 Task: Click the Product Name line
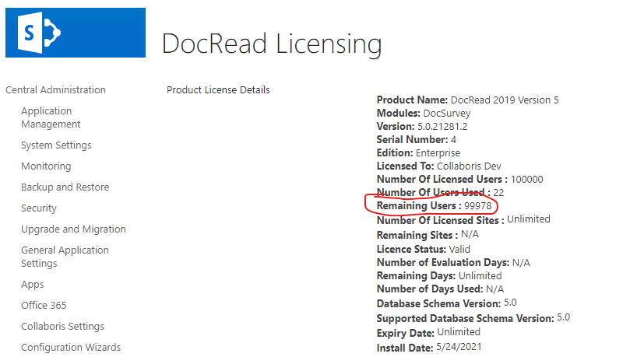coord(467,100)
